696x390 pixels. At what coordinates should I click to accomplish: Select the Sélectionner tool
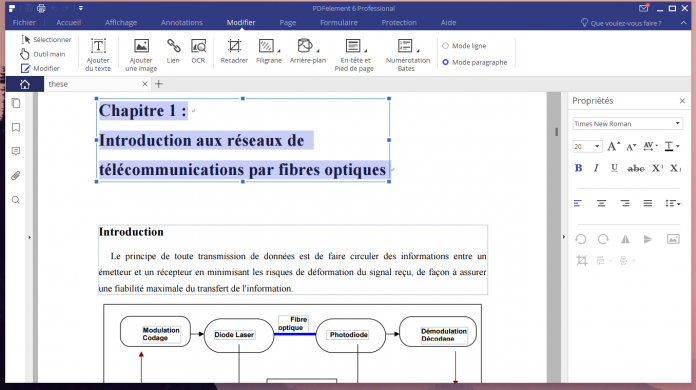(x=46, y=39)
